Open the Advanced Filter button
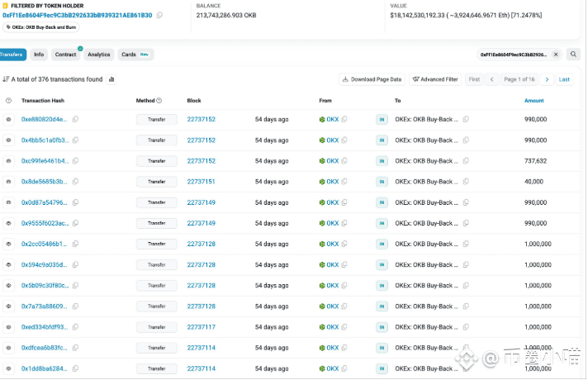588x380 pixels. 435,79
